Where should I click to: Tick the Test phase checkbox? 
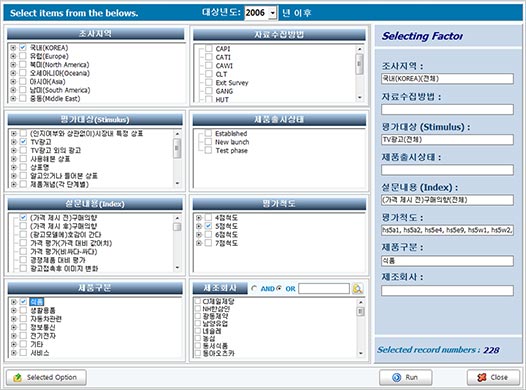point(208,150)
